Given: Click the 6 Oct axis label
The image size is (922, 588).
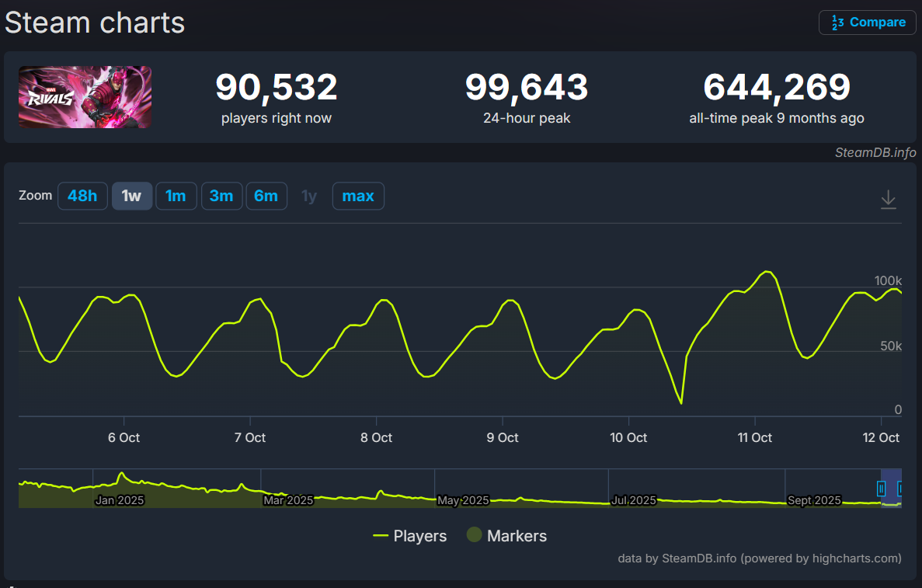Looking at the screenshot, I should coord(124,437).
